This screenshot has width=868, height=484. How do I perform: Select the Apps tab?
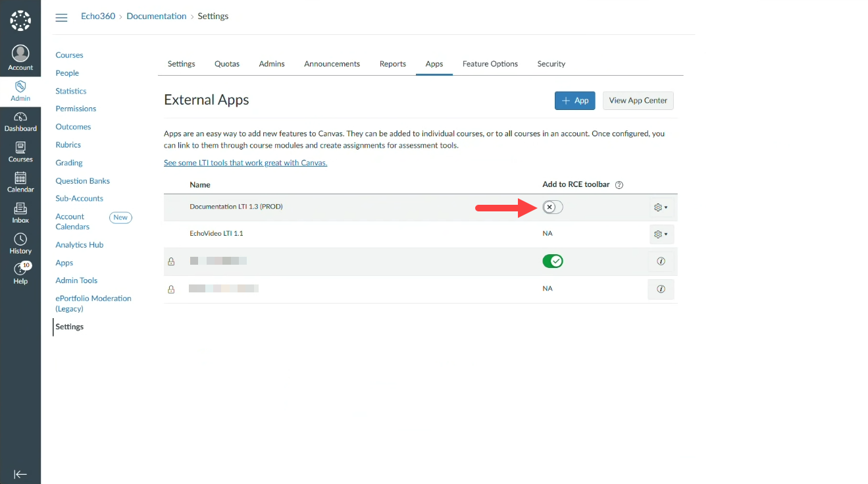coord(434,64)
